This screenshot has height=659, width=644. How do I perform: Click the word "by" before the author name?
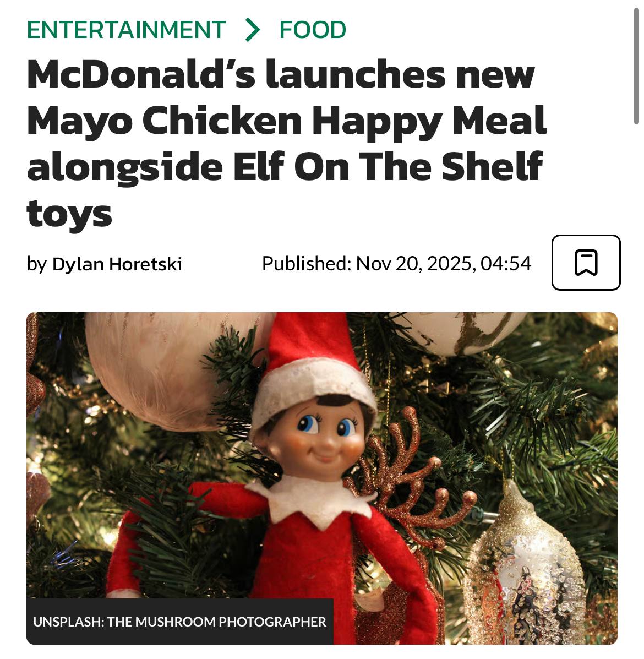point(36,264)
